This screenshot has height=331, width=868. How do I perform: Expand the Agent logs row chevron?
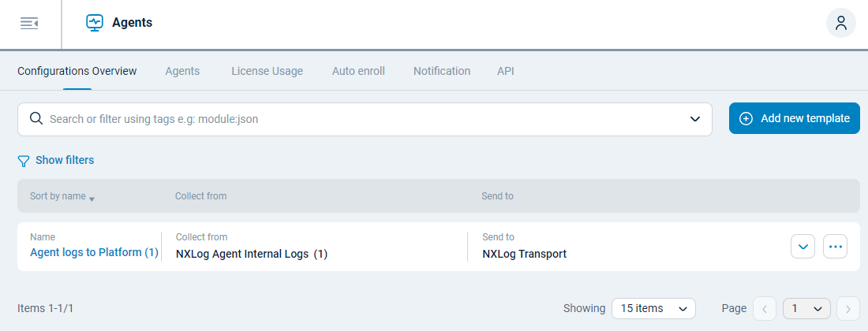[803, 247]
